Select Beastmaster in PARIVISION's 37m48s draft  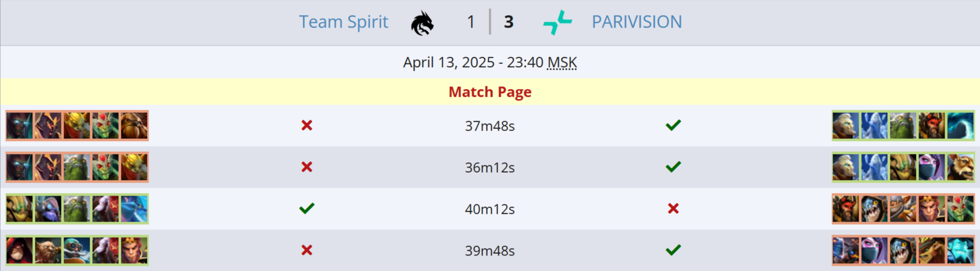point(931,126)
